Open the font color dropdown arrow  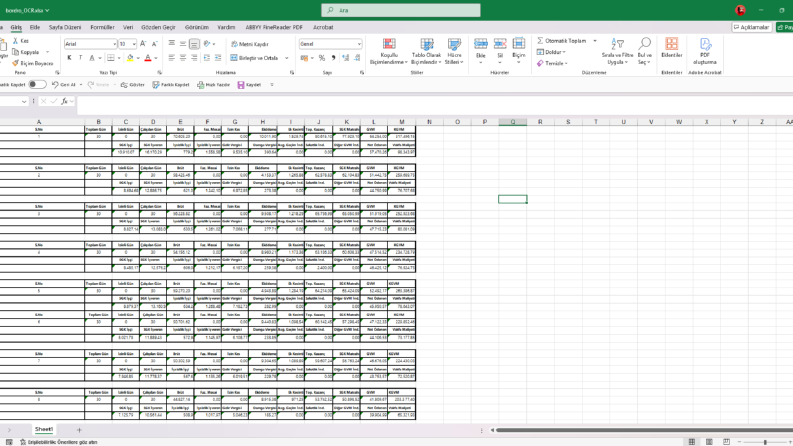pos(155,58)
